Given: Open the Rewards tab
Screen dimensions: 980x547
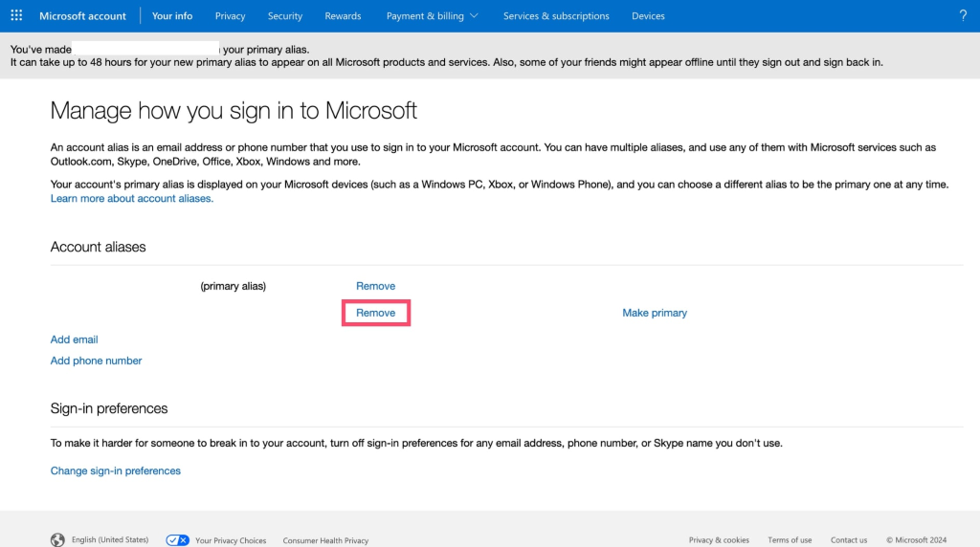Looking at the screenshot, I should pos(343,15).
